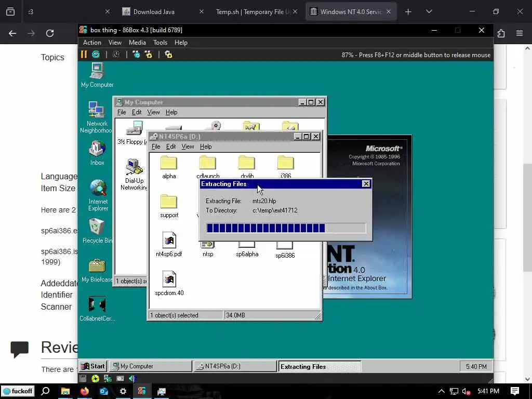Switch to My Computer taskbar button
The height and width of the screenshot is (399, 532).
point(151,366)
